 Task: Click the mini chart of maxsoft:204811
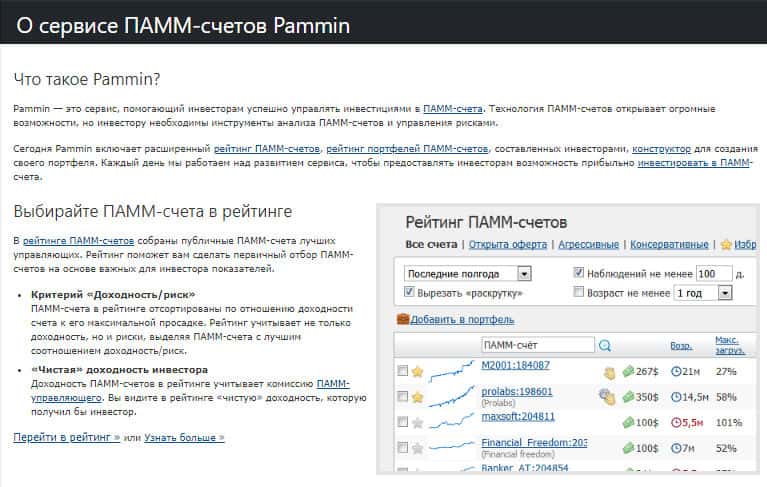(451, 421)
